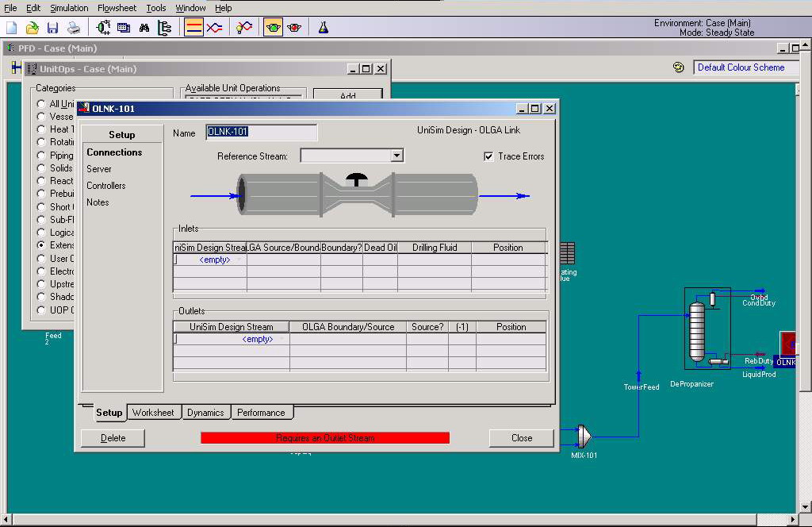
Task: Open the Reference Stream dropdown
Action: point(396,156)
